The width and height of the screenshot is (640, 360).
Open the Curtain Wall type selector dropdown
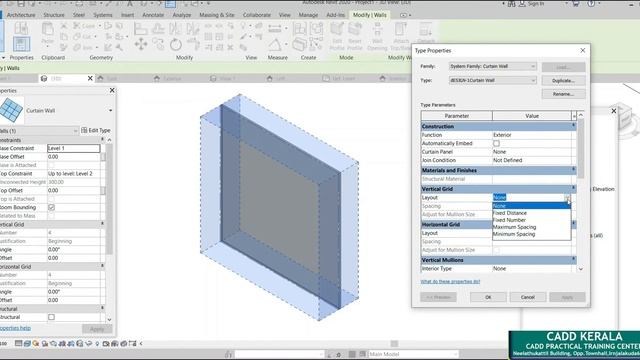click(110, 111)
